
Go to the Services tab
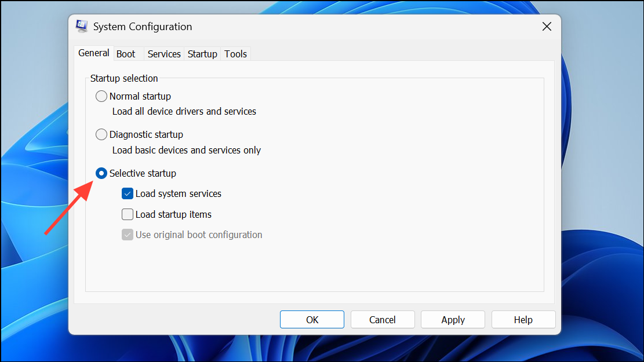coord(164,54)
